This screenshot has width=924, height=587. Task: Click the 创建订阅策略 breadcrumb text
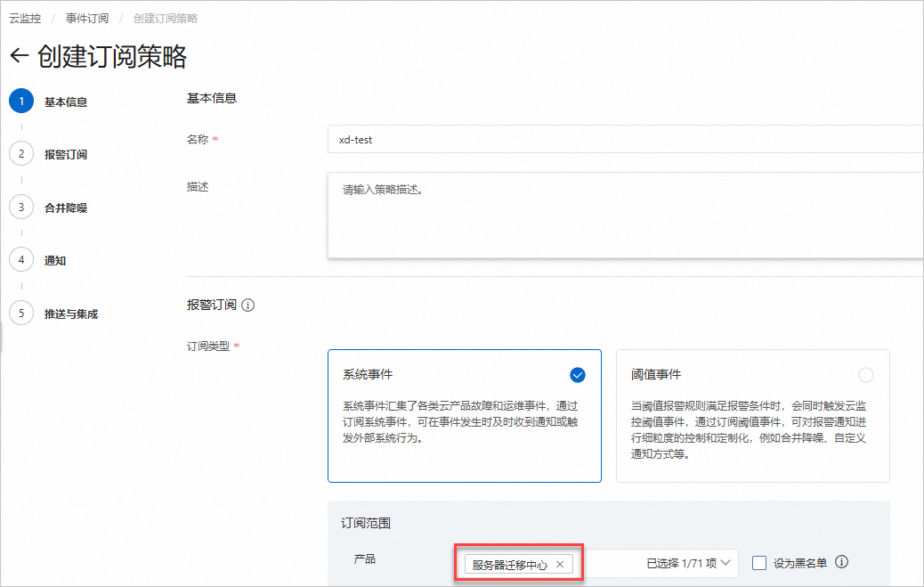point(166,19)
